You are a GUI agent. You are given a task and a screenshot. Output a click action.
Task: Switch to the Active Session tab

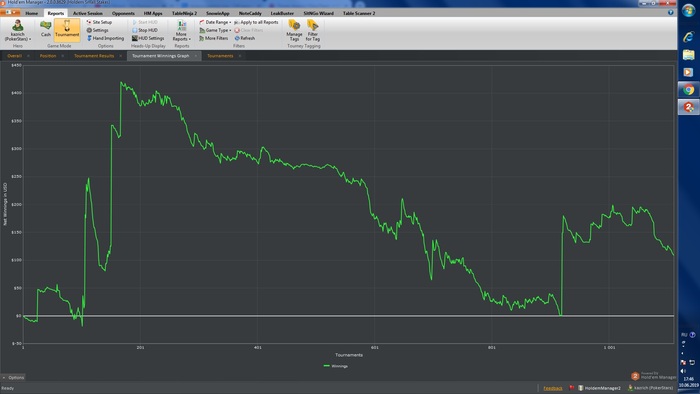pyautogui.click(x=88, y=13)
